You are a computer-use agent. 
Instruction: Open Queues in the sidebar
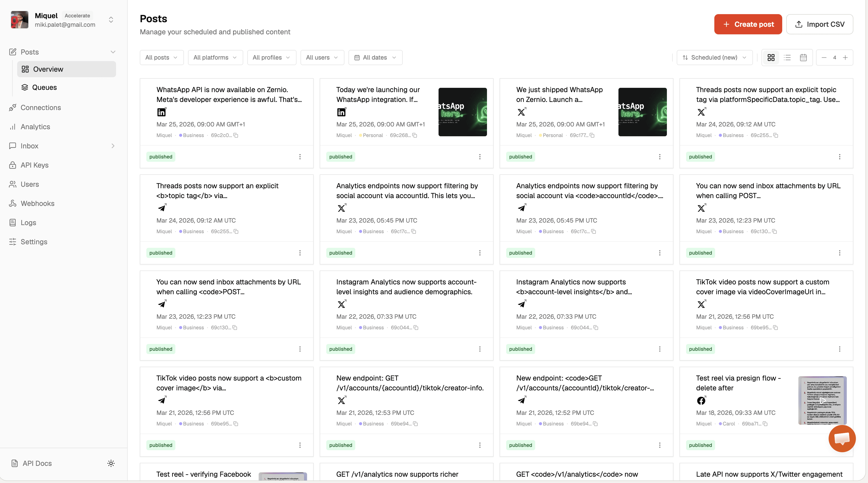pyautogui.click(x=44, y=88)
